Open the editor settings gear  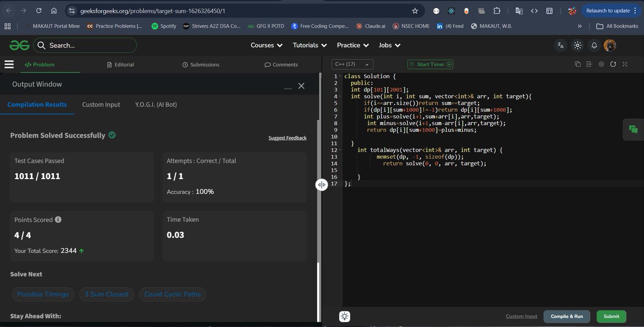click(601, 64)
